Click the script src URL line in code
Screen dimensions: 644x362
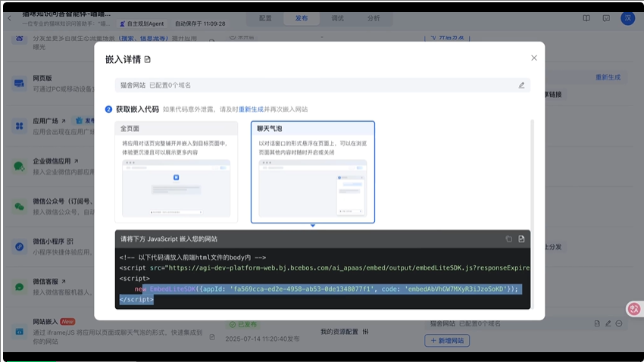(x=324, y=267)
